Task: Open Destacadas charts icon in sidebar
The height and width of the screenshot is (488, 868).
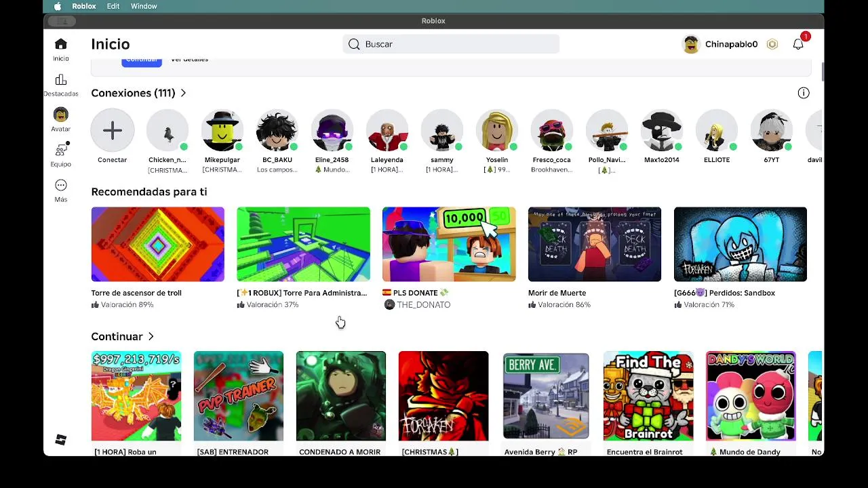Action: [x=60, y=79]
